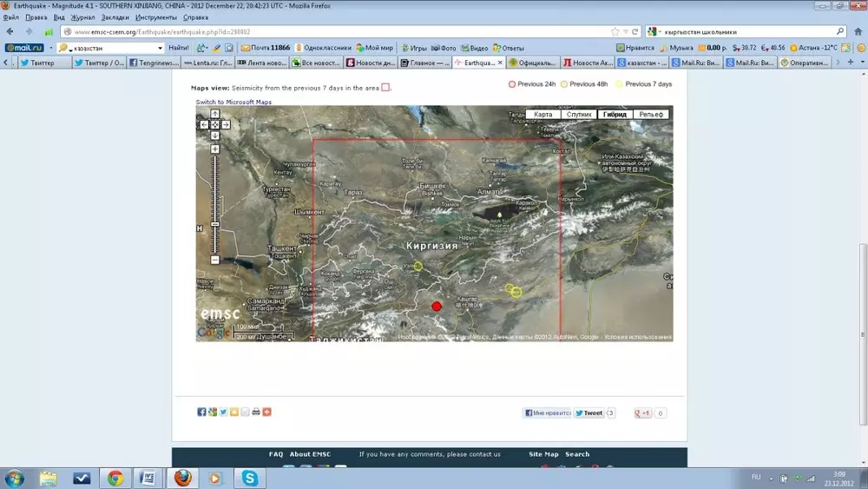Viewport: 868px width, 489px height.
Task: Click the map zoom in plus button
Action: (x=215, y=149)
